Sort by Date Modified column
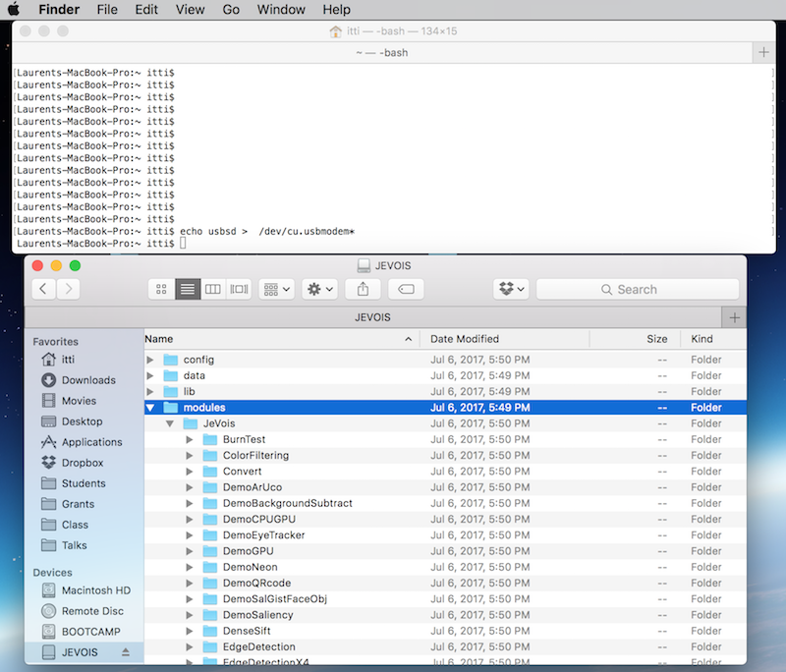 click(505, 339)
